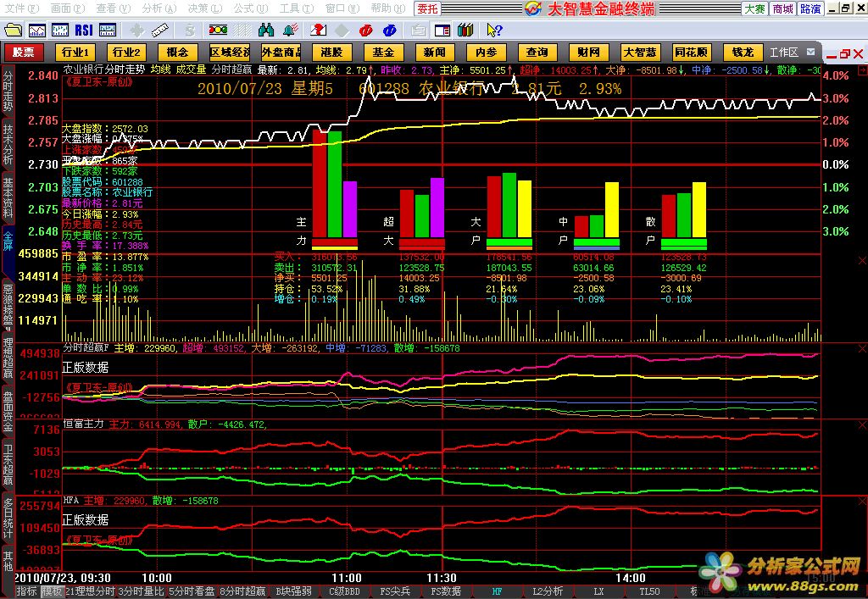Screen dimensions: 868x599
Task: Switch to the 多日统计 side tab
Action: click(8, 518)
